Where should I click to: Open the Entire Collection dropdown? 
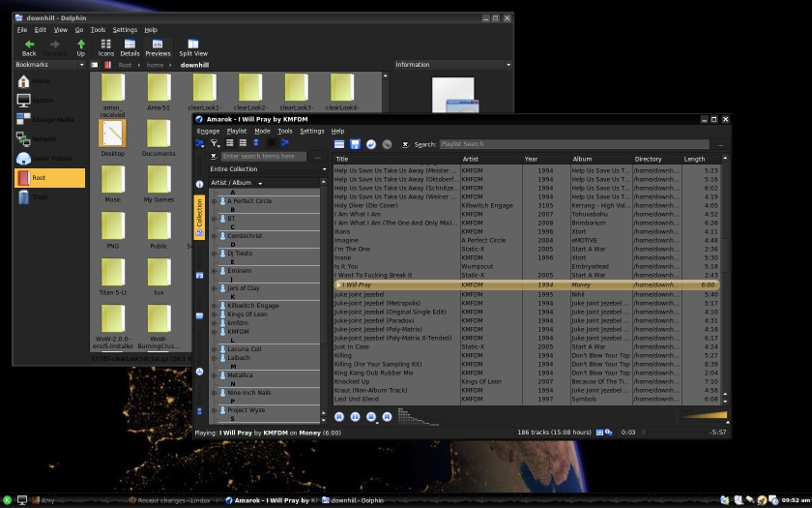(x=268, y=169)
